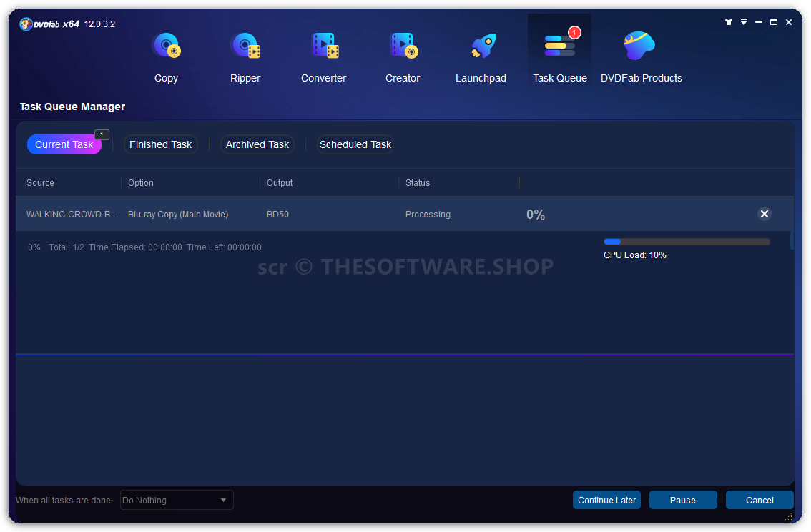The width and height of the screenshot is (811, 532).
Task: Open the Launchpad module
Action: click(x=481, y=57)
